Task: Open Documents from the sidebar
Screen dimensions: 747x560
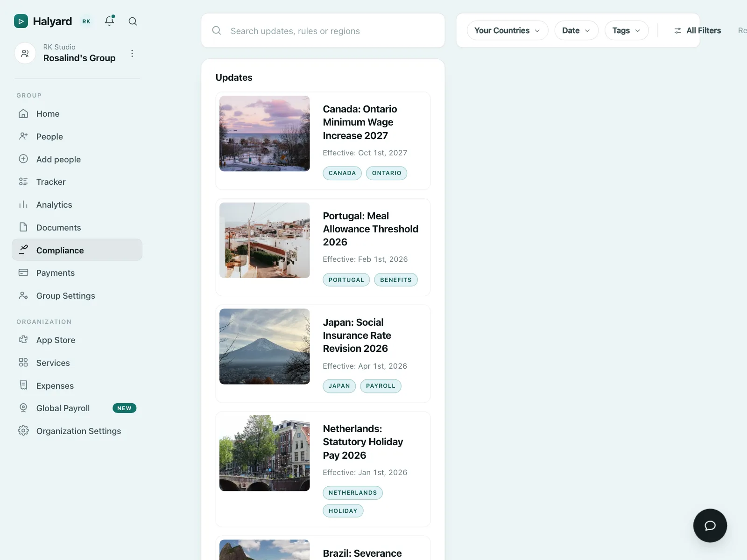Action: (x=77, y=227)
